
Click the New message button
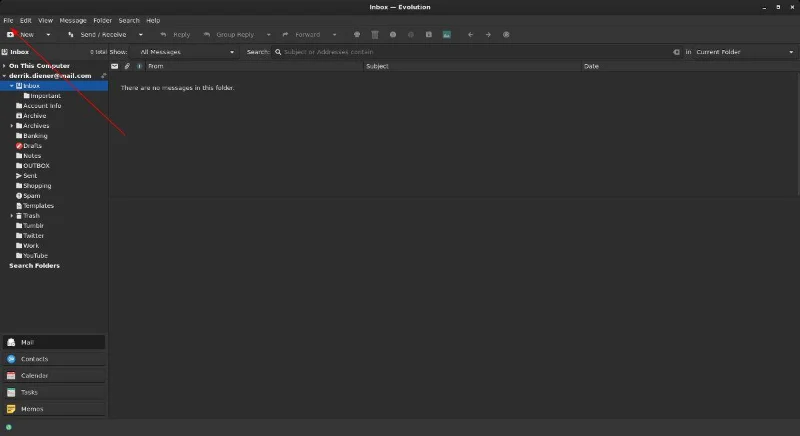[20, 35]
